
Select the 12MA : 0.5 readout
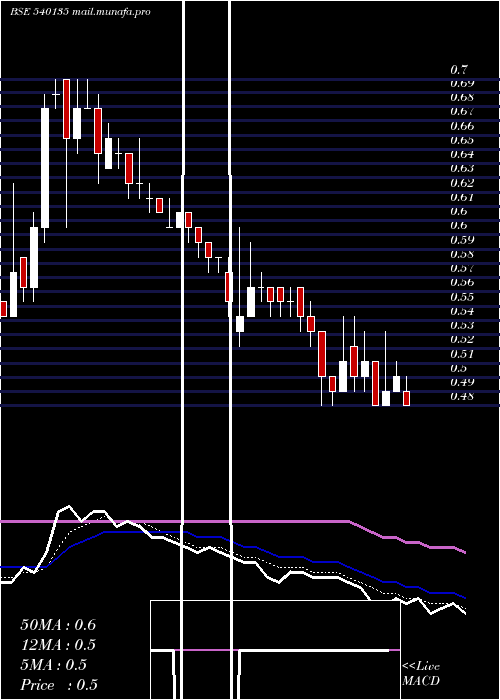[x=58, y=645]
